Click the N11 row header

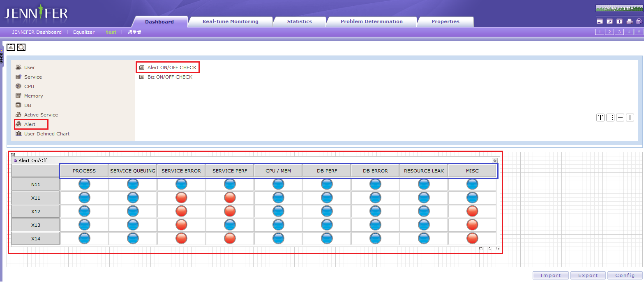pyautogui.click(x=36, y=184)
